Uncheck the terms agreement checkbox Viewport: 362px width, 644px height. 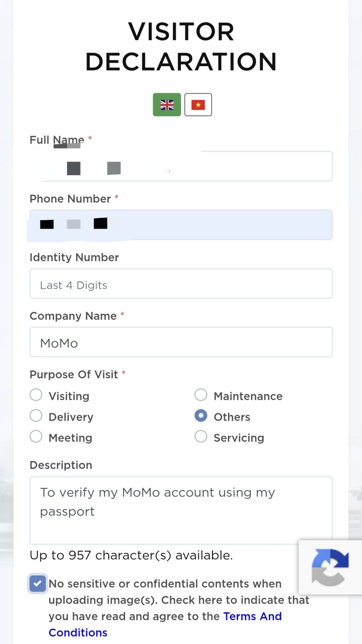tap(38, 584)
